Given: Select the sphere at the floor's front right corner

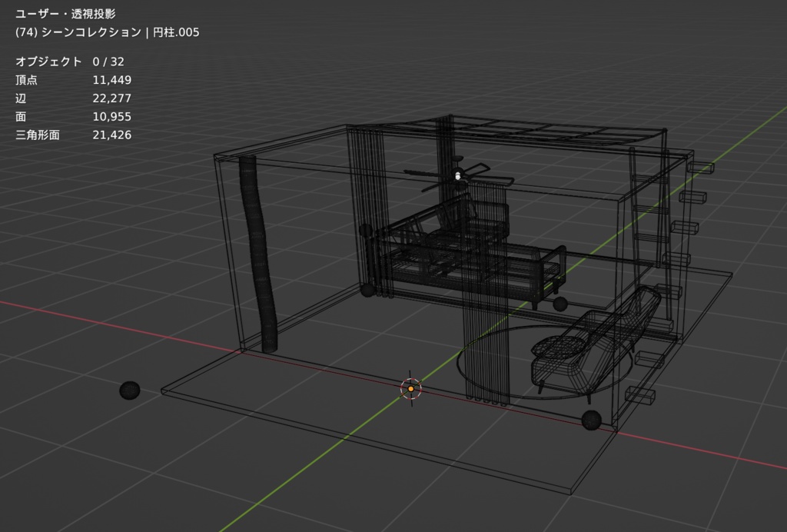Looking at the screenshot, I should (x=591, y=420).
